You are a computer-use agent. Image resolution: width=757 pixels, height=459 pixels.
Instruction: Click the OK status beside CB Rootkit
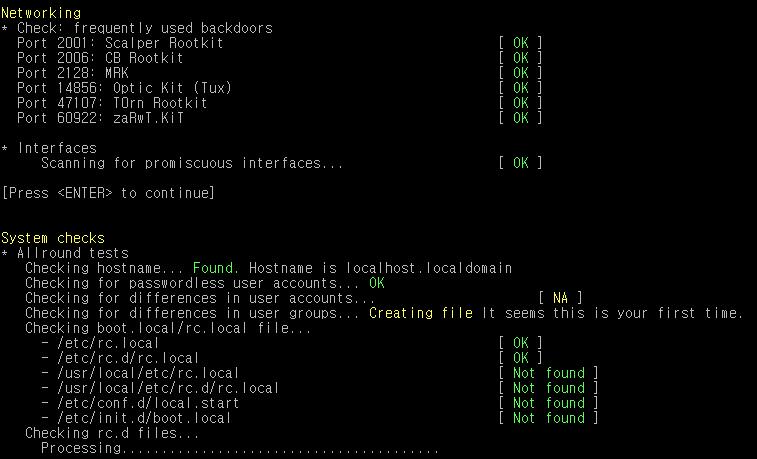coord(520,58)
